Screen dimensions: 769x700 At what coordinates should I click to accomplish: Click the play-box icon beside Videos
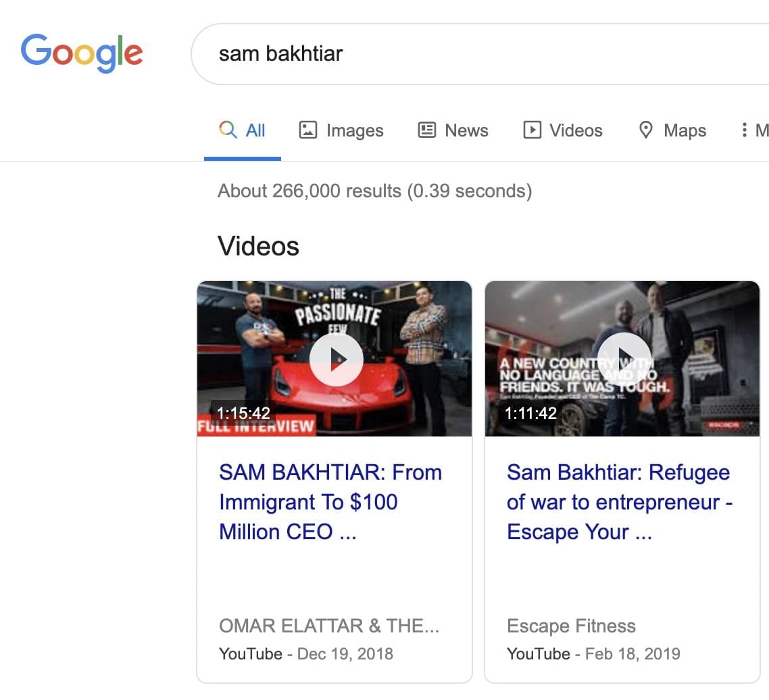[532, 130]
